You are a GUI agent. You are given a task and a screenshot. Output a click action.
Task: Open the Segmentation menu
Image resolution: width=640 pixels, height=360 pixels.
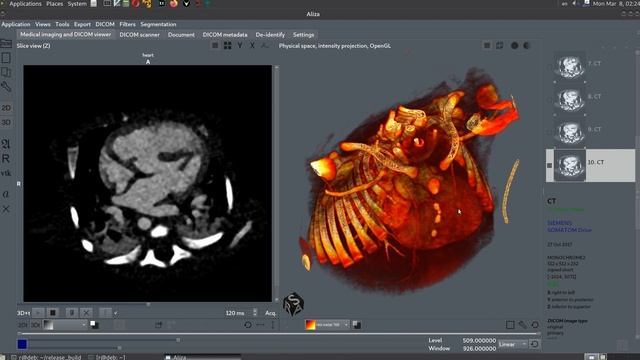[158, 24]
